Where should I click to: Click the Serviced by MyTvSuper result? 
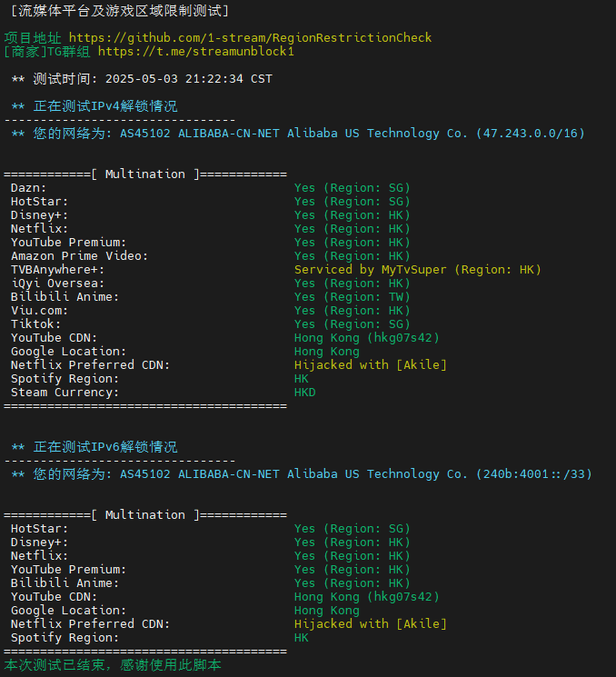click(418, 270)
